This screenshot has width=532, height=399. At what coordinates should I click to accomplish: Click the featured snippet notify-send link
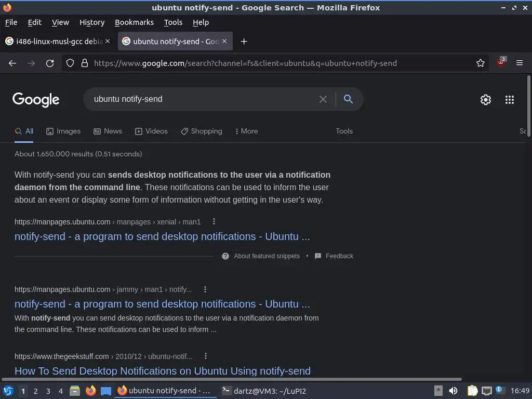pos(162,236)
